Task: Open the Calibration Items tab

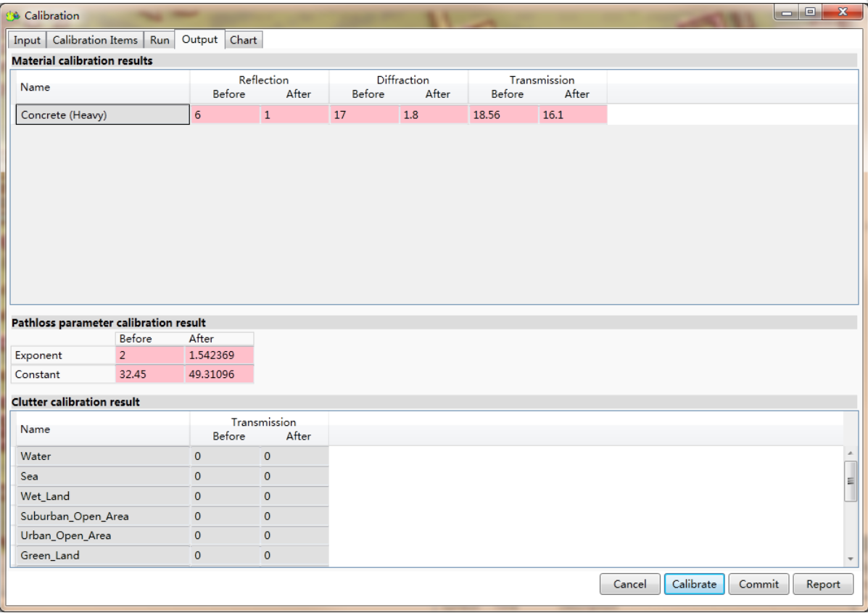Action: coord(95,41)
